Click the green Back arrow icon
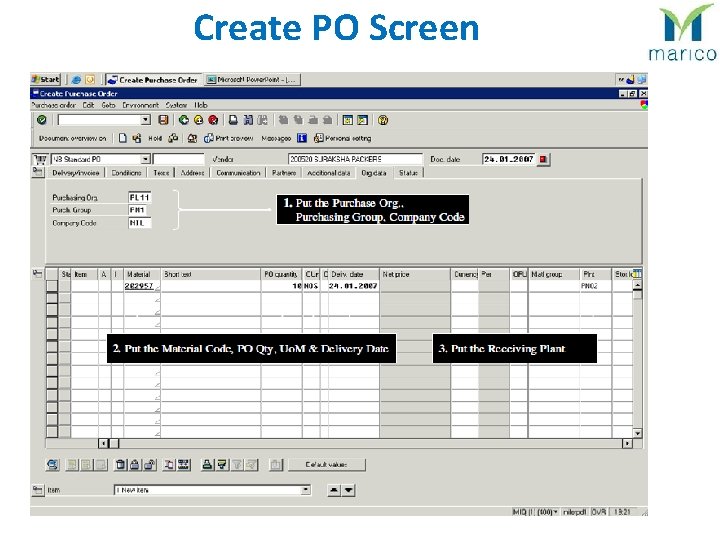 point(184,120)
